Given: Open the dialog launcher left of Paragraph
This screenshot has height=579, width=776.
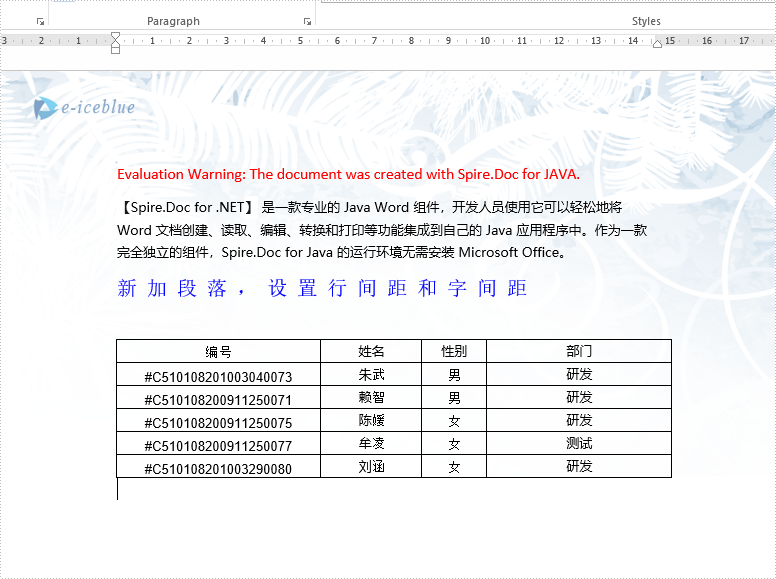Looking at the screenshot, I should coord(41,21).
